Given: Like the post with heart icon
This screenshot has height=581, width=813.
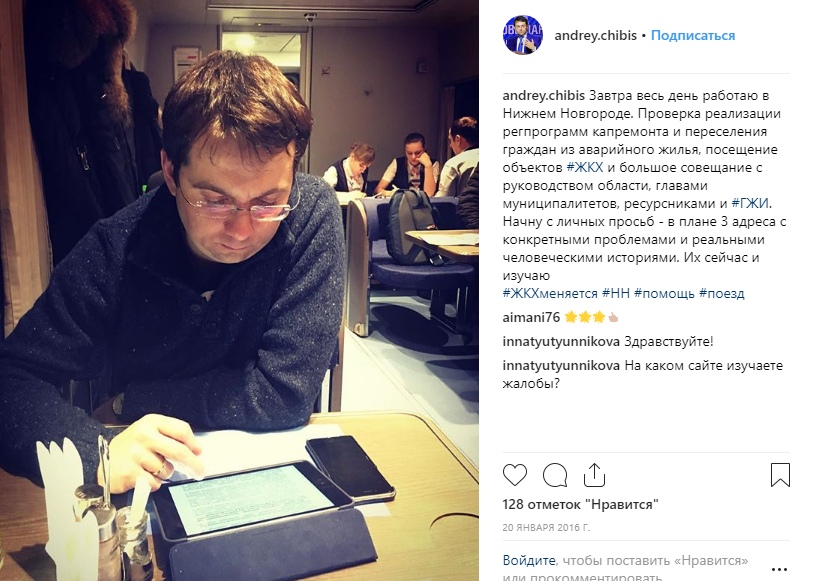Looking at the screenshot, I should (x=514, y=475).
